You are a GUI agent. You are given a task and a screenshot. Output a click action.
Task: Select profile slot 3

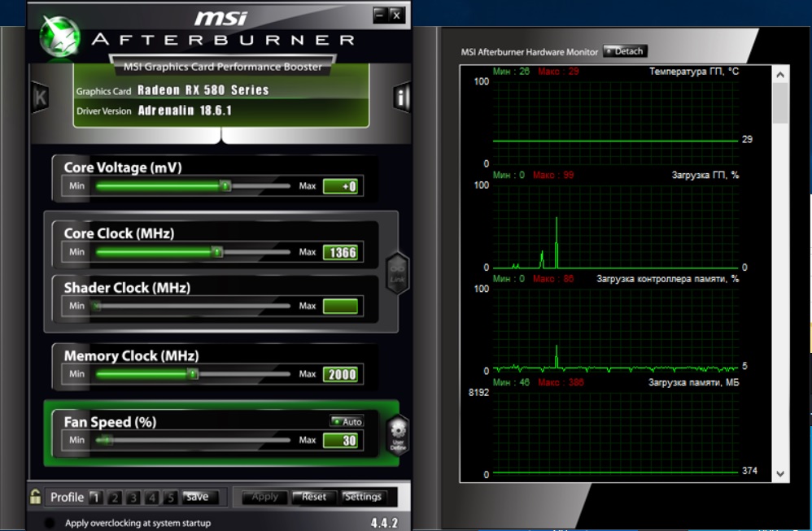(133, 498)
